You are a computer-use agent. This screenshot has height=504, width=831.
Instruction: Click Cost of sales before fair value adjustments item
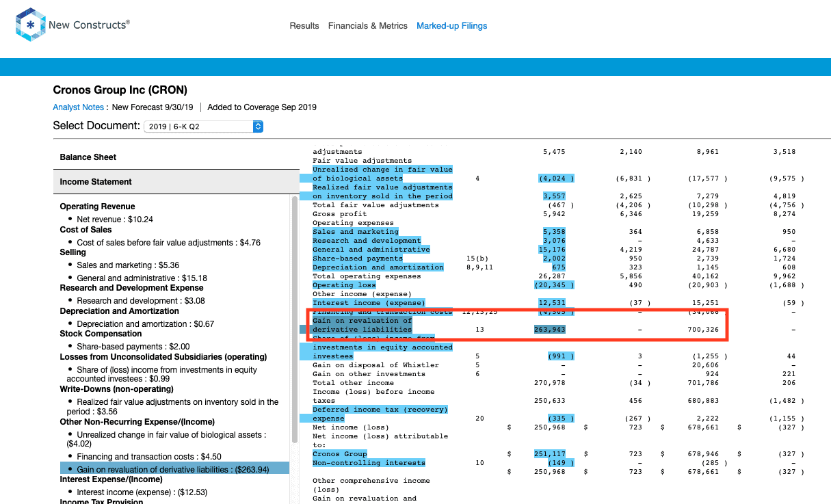pyautogui.click(x=168, y=243)
